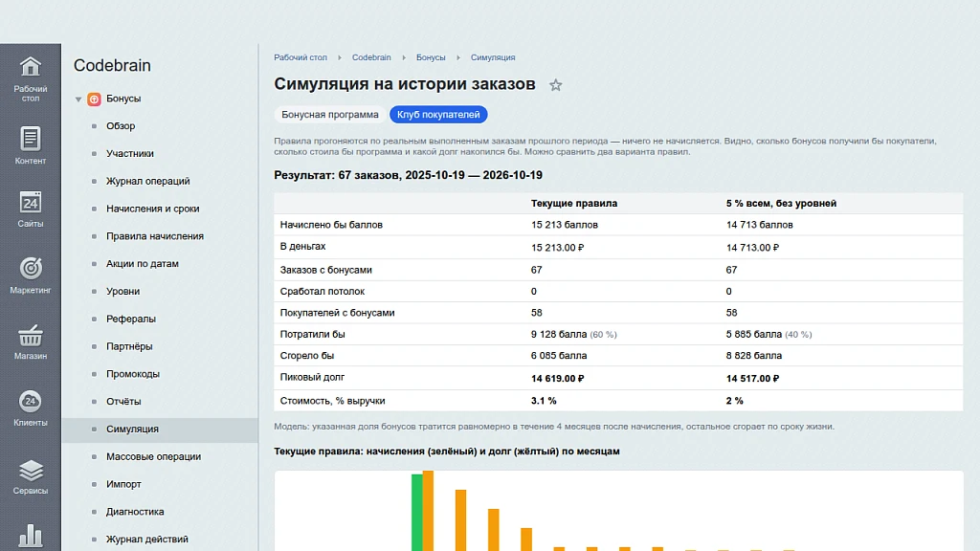980x551 pixels.
Task: Open the Партнёры section
Action: point(129,346)
